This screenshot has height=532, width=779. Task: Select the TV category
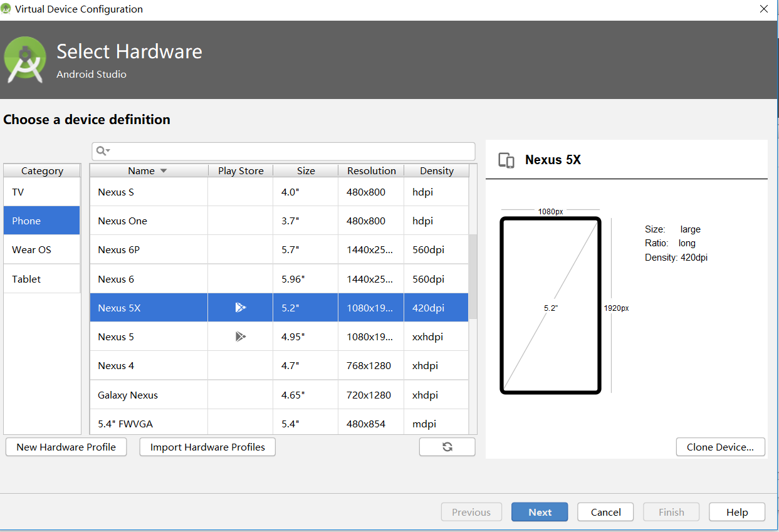[x=42, y=192]
